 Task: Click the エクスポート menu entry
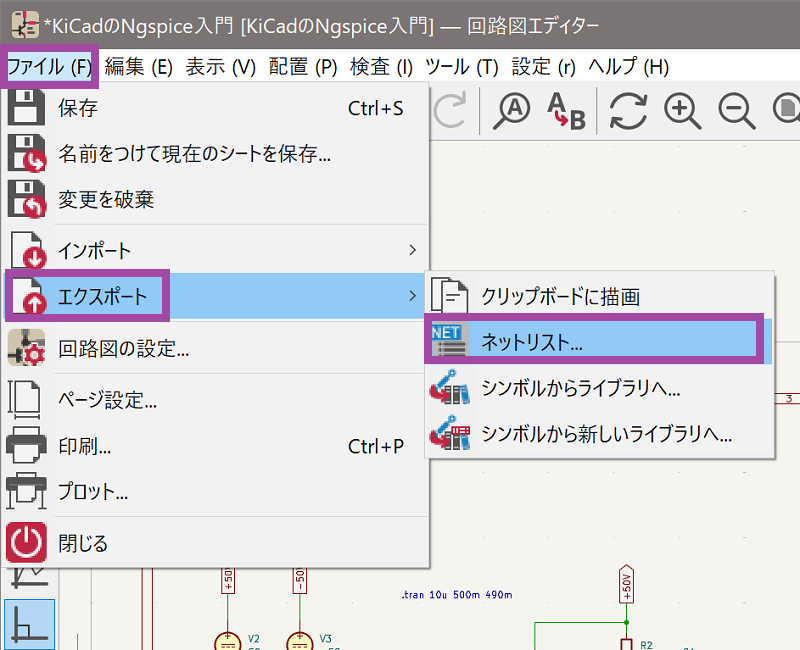(x=215, y=296)
